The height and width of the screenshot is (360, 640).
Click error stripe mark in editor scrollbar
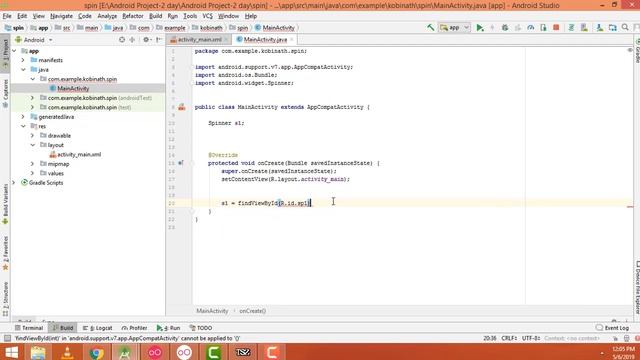(630, 207)
